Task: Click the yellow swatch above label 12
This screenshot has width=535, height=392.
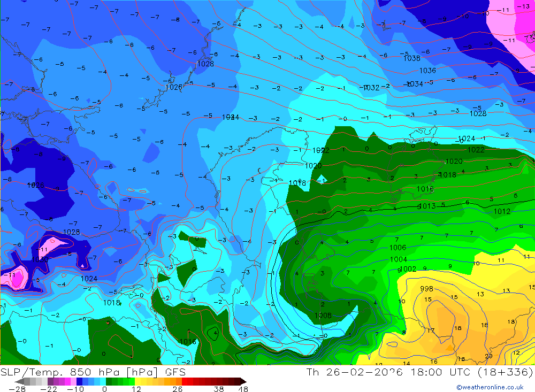Action: [137, 381]
